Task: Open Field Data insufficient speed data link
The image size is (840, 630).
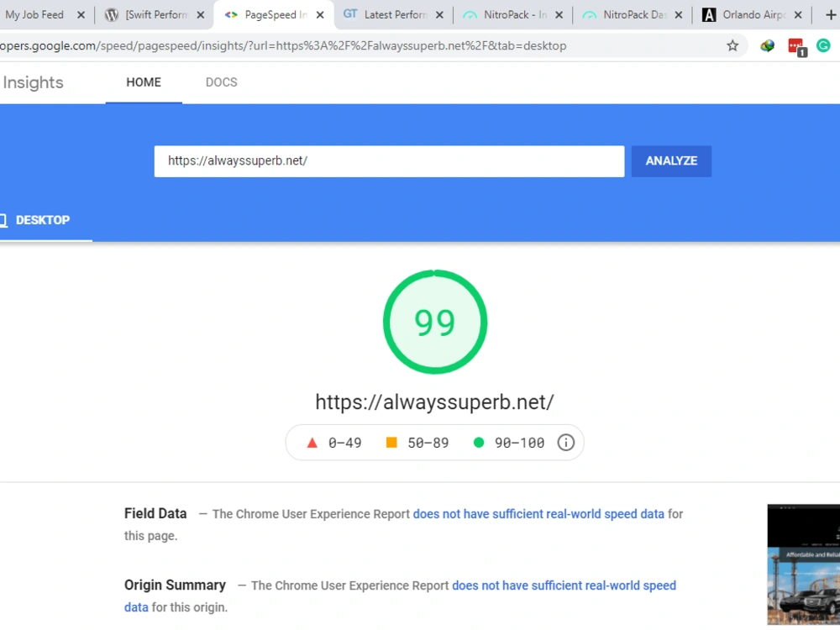Action: tap(538, 514)
